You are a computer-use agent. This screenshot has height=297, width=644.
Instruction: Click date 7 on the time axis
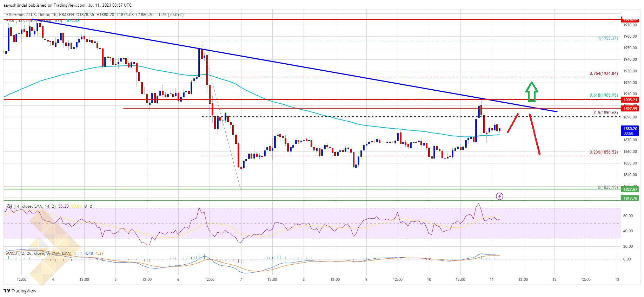(241, 280)
